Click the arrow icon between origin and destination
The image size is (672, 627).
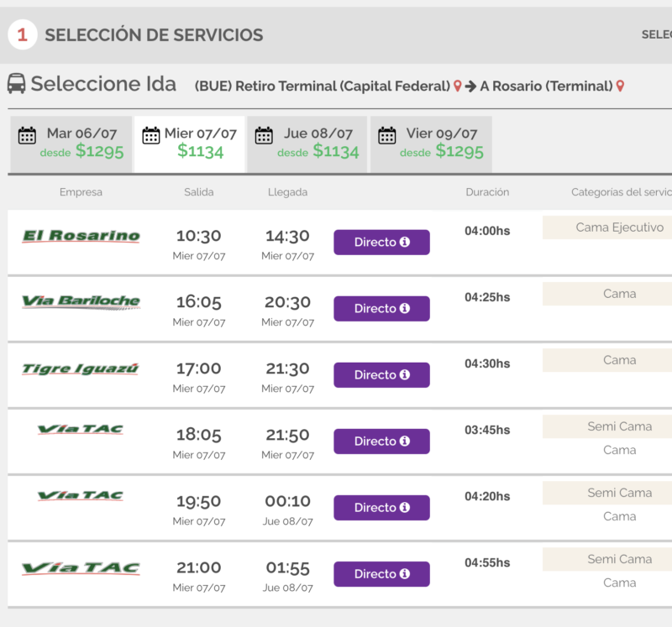pos(470,86)
